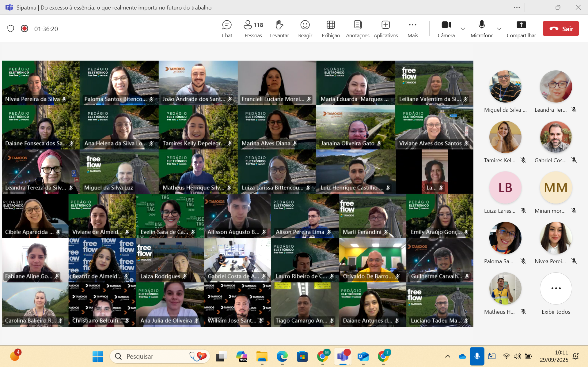Screen dimensions: 588x367
Task: Leave the meeting with Sair button
Action: tap(560, 29)
